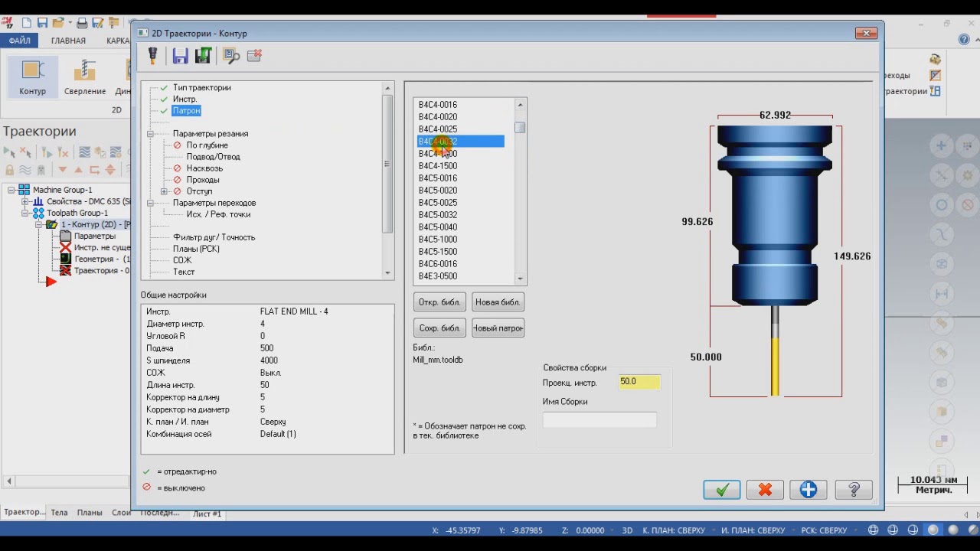The image size is (980, 551).
Task: Select the Сверление drilling icon in ribbon
Action: 85,76
